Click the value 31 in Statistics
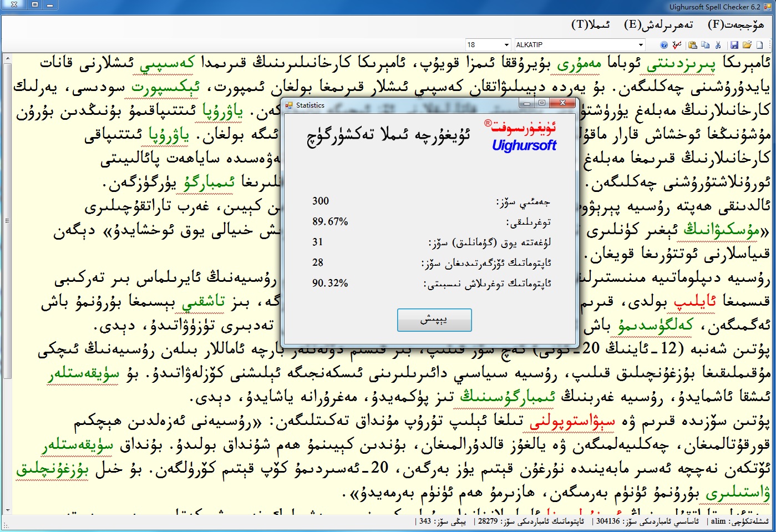 click(317, 242)
